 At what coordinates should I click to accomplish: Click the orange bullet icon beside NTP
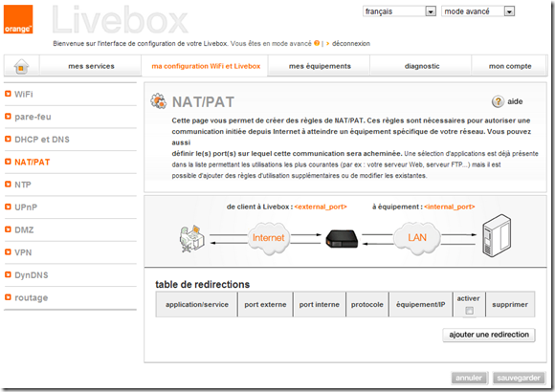8,185
